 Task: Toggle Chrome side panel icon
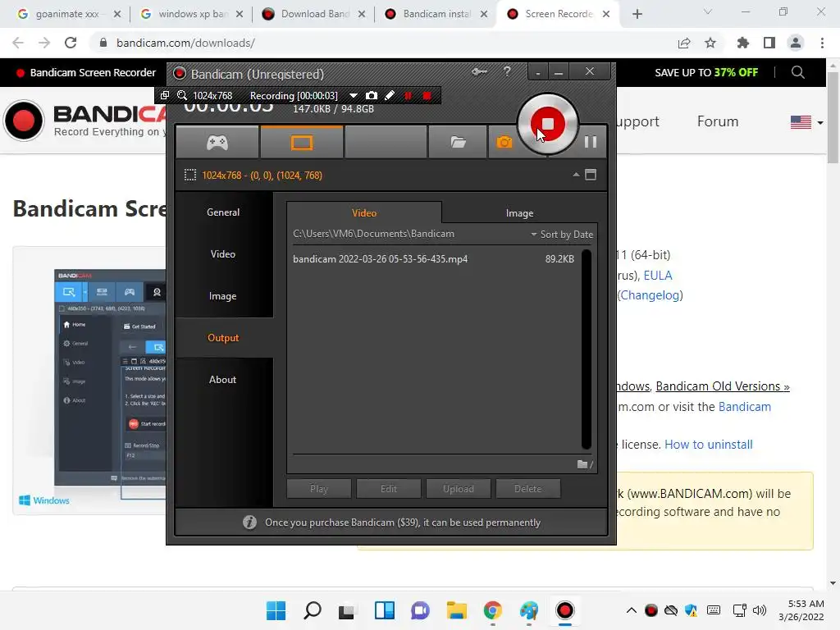pos(769,43)
